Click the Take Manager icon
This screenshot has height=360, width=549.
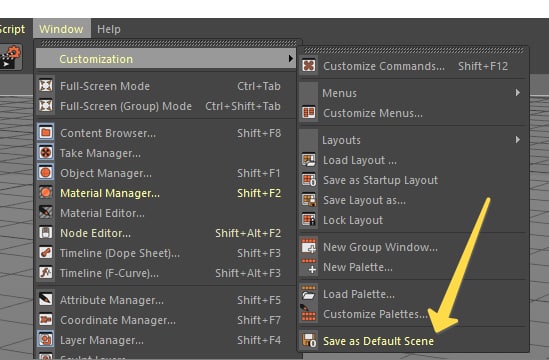[46, 153]
